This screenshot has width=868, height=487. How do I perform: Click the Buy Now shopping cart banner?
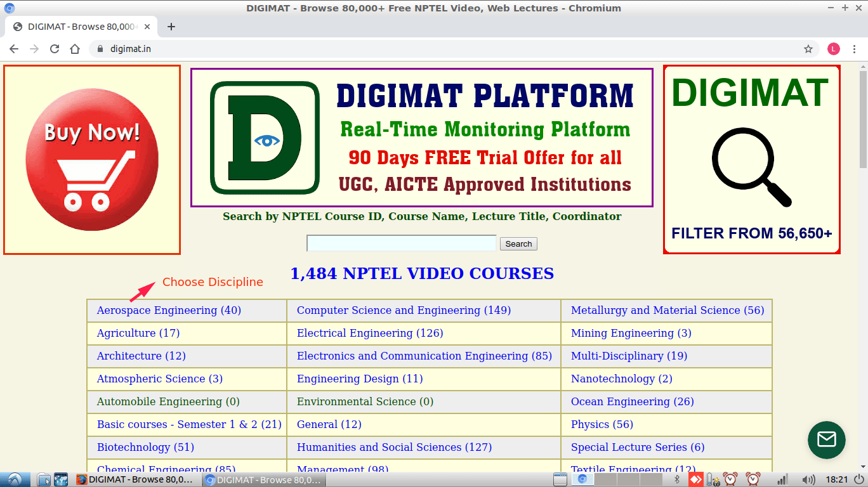click(92, 160)
